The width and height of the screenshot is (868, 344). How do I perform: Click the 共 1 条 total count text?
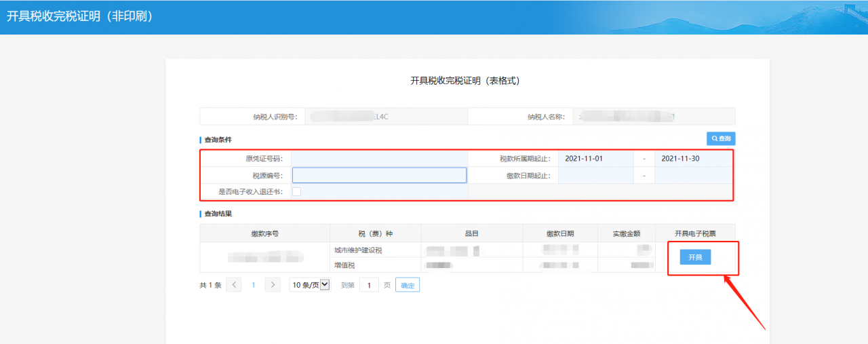click(210, 285)
